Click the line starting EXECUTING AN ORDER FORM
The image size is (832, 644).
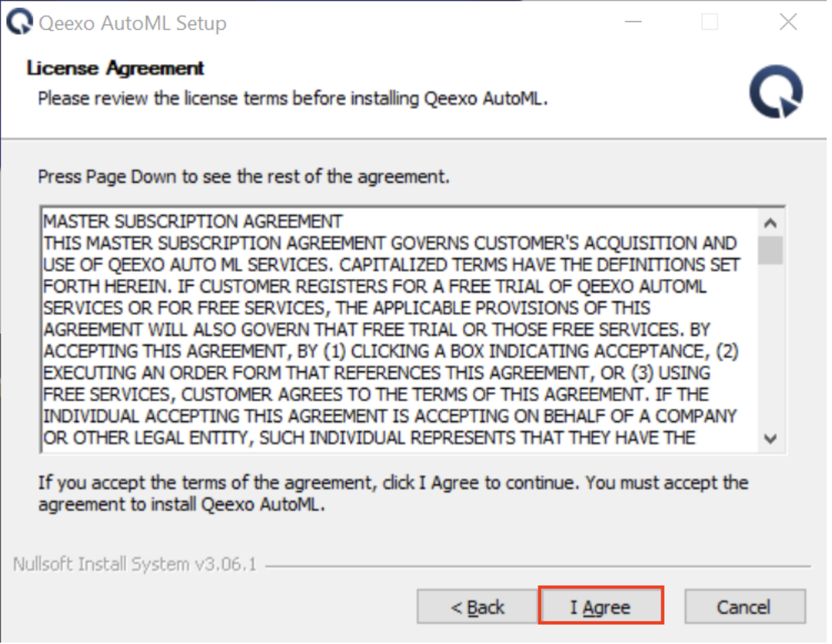click(x=377, y=373)
